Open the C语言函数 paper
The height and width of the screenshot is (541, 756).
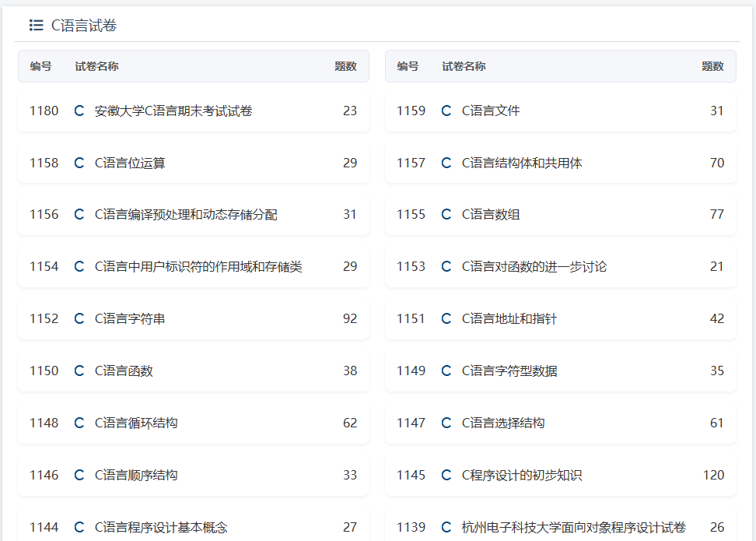124,371
